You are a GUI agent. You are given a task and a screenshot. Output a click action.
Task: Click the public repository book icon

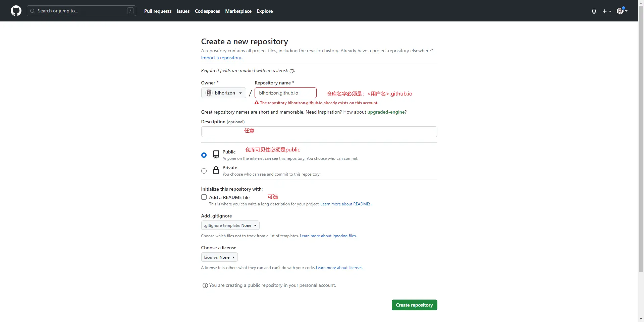[x=216, y=154]
